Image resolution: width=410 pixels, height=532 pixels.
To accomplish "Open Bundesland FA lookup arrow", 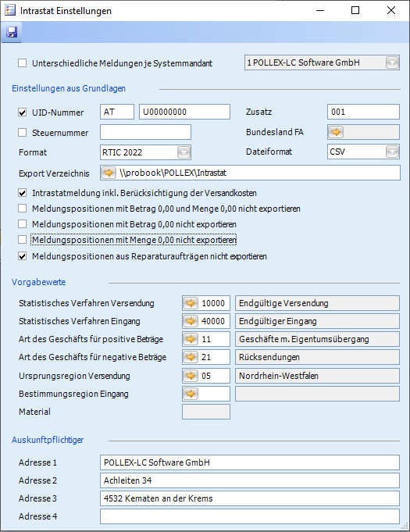I will (336, 132).
